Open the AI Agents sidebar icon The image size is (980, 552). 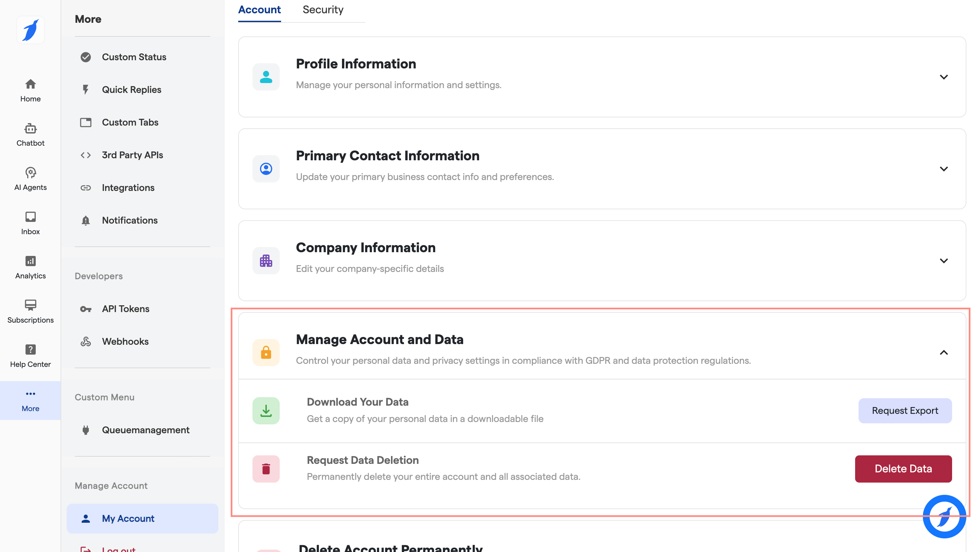[30, 179]
